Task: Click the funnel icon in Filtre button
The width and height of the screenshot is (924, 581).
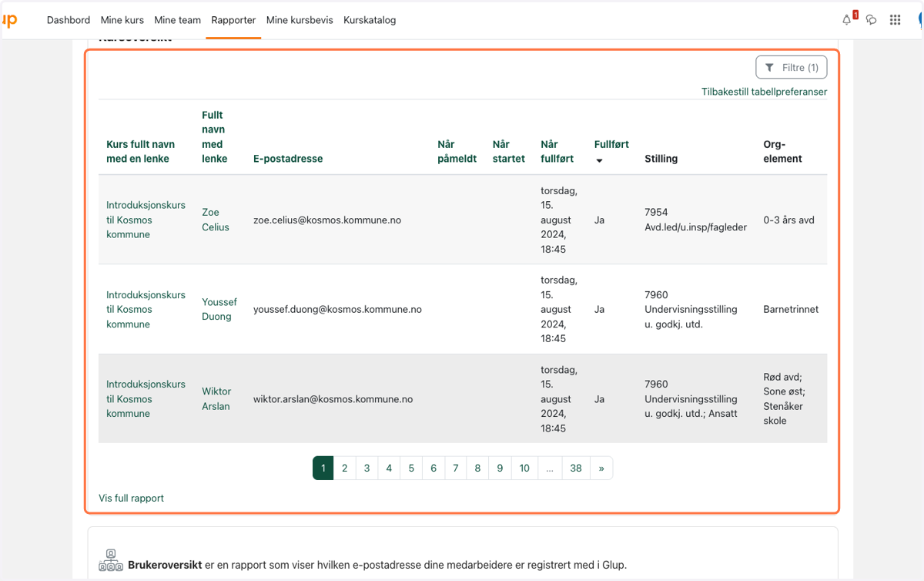Action: [x=769, y=68]
